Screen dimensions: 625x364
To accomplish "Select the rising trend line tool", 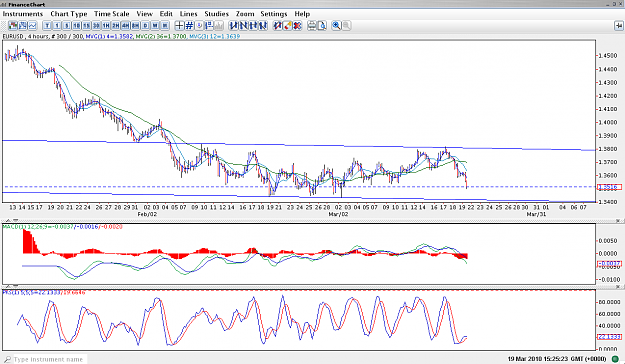I will point(234,26).
